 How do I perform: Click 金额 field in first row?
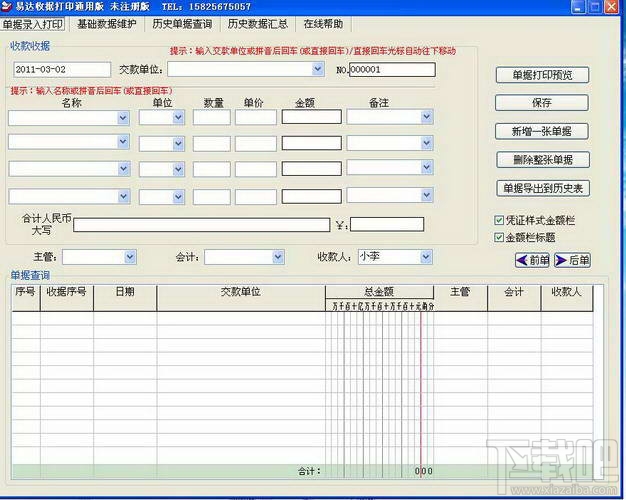tap(312, 117)
